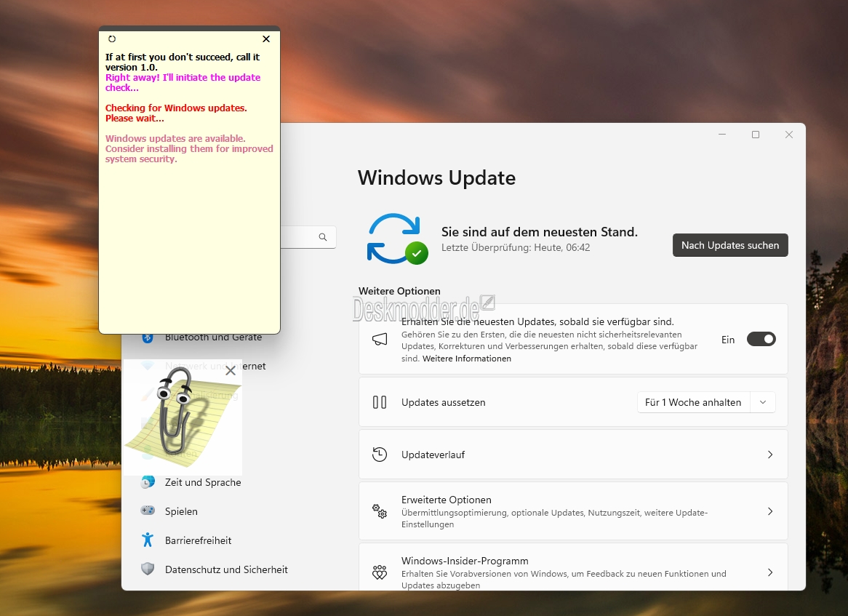The height and width of the screenshot is (616, 848).
Task: Open Erweiterte Optionen settings
Action: (573, 511)
